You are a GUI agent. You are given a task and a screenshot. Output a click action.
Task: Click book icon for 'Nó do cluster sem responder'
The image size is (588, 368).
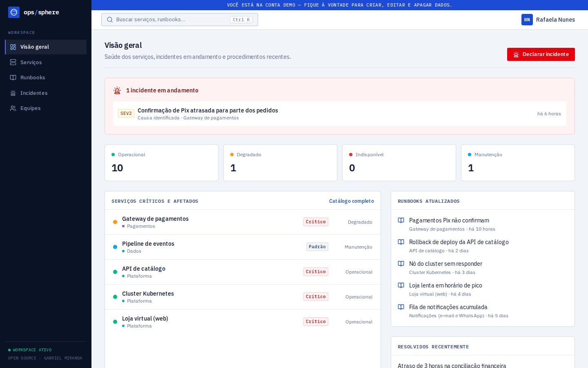(401, 264)
